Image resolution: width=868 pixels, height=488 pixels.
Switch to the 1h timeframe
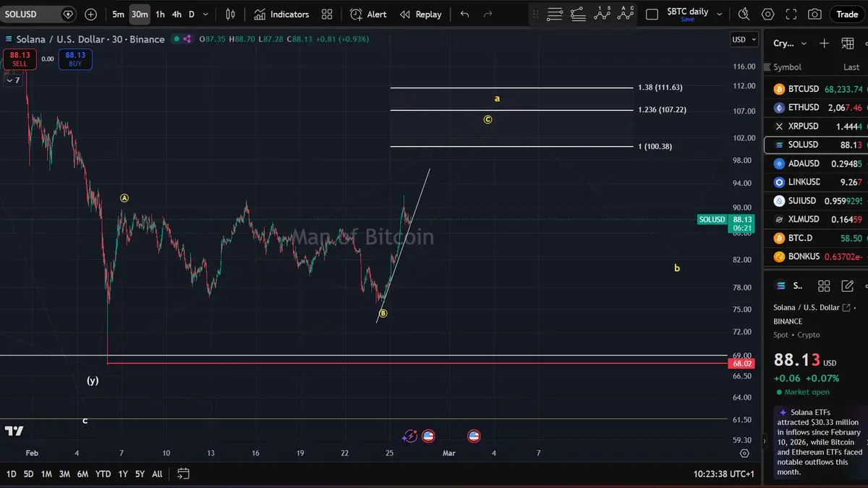(160, 14)
